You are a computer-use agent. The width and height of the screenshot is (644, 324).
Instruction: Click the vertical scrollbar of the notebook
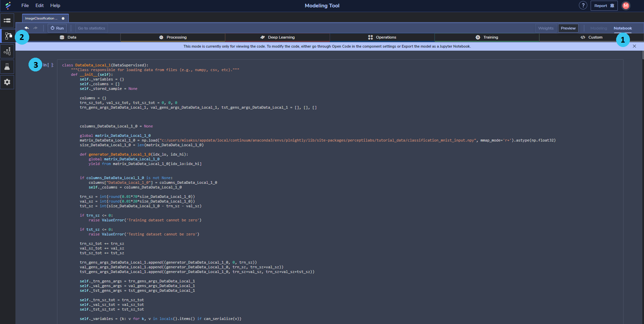click(643, 55)
